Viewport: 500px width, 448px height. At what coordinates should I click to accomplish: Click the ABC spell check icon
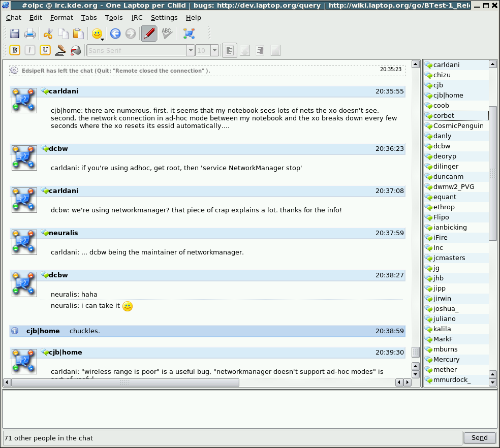point(167,34)
